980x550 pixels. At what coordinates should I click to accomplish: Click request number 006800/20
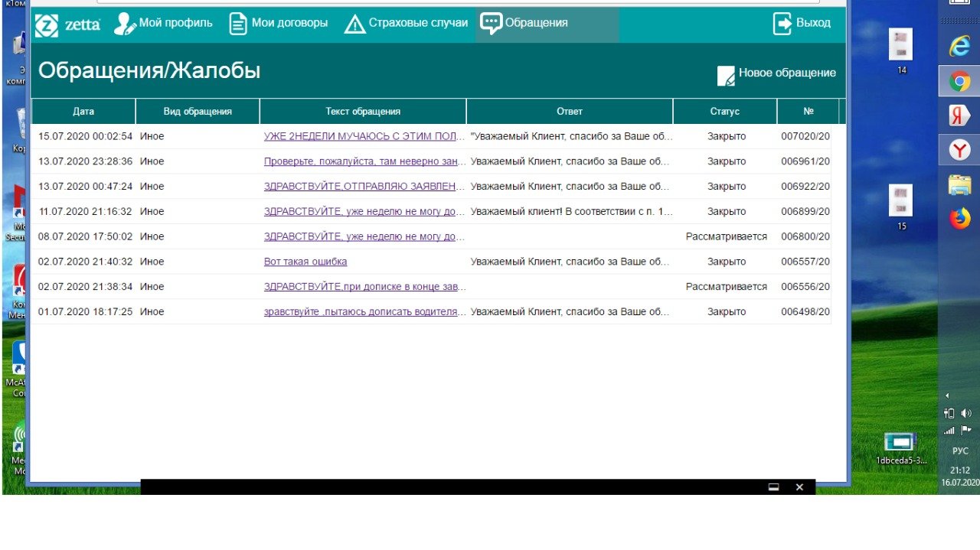(805, 236)
